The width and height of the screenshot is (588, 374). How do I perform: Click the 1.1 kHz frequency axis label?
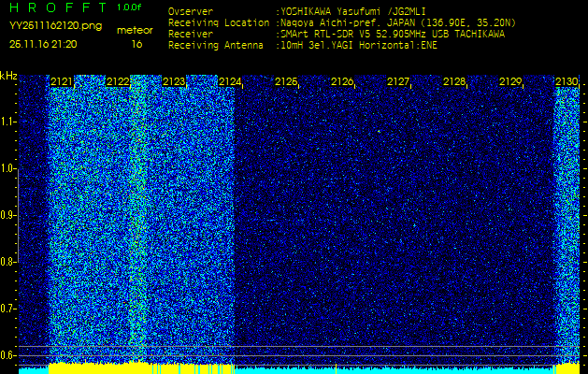[7, 122]
